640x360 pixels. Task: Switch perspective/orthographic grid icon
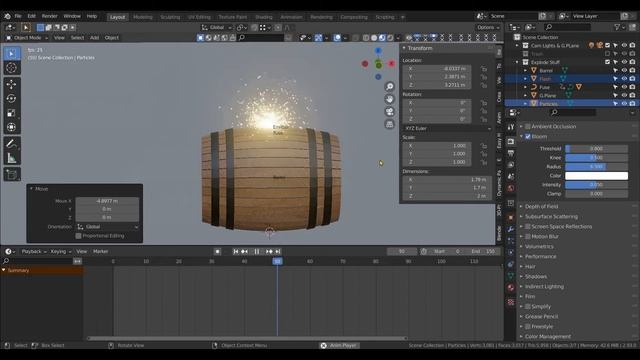point(390,124)
